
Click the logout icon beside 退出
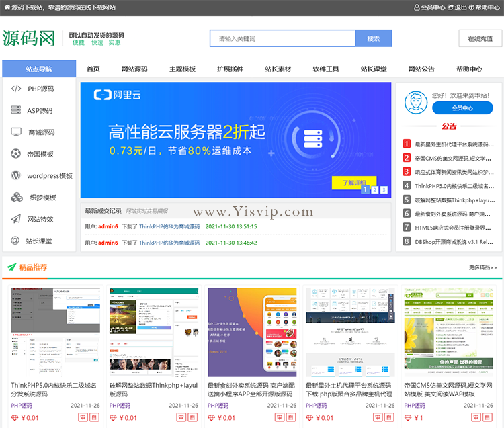450,7
